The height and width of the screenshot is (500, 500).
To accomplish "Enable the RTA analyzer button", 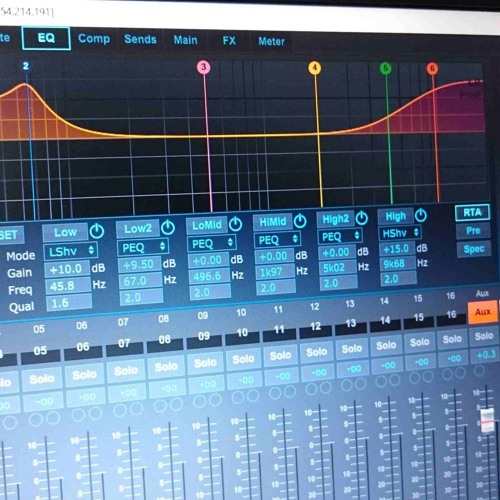I will [x=472, y=212].
